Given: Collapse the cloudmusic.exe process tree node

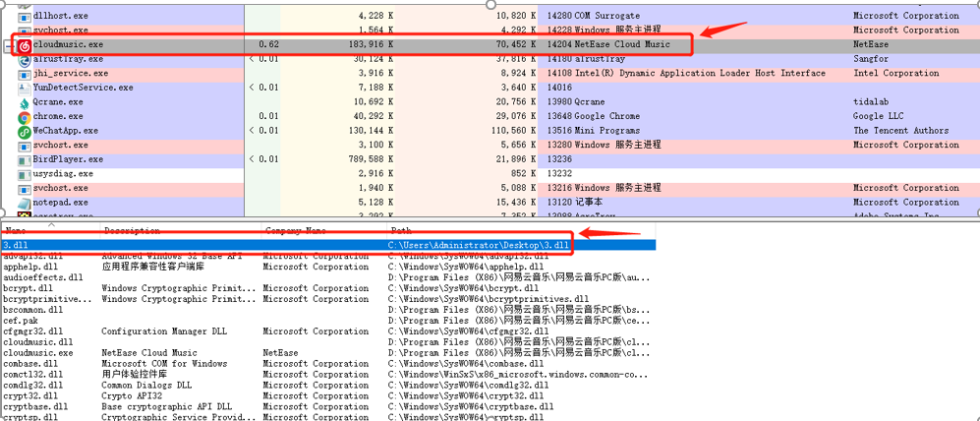Looking at the screenshot, I should click(x=9, y=45).
